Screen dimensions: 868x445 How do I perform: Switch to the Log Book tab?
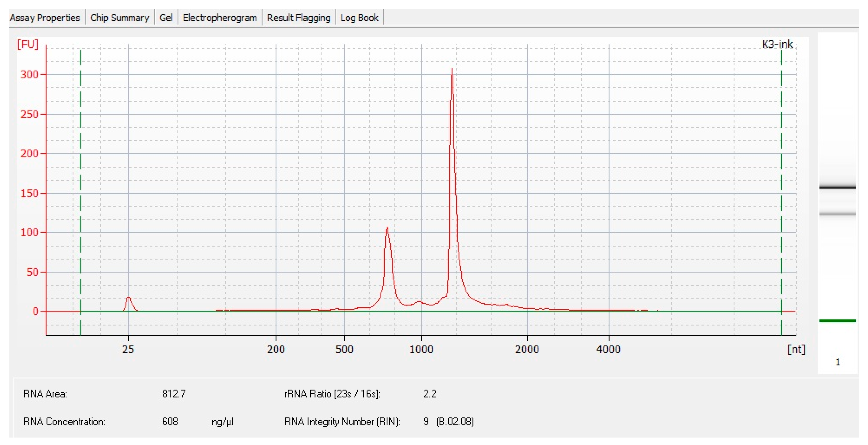click(359, 18)
